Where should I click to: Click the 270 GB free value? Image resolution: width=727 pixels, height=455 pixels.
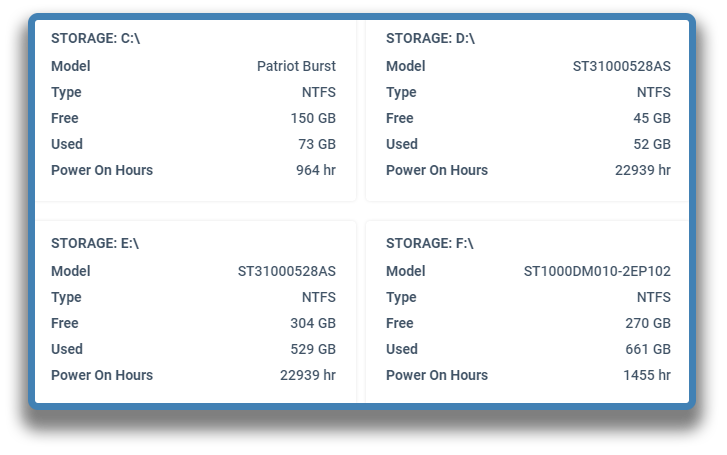pos(648,323)
